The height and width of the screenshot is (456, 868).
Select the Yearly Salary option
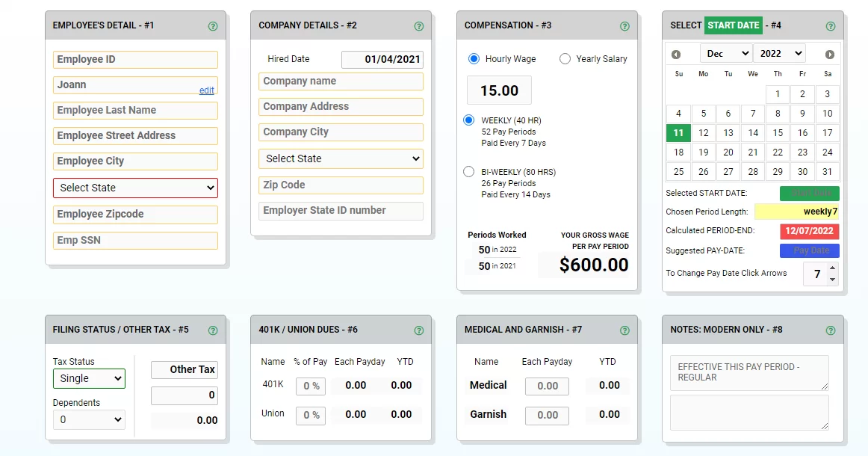(x=565, y=58)
